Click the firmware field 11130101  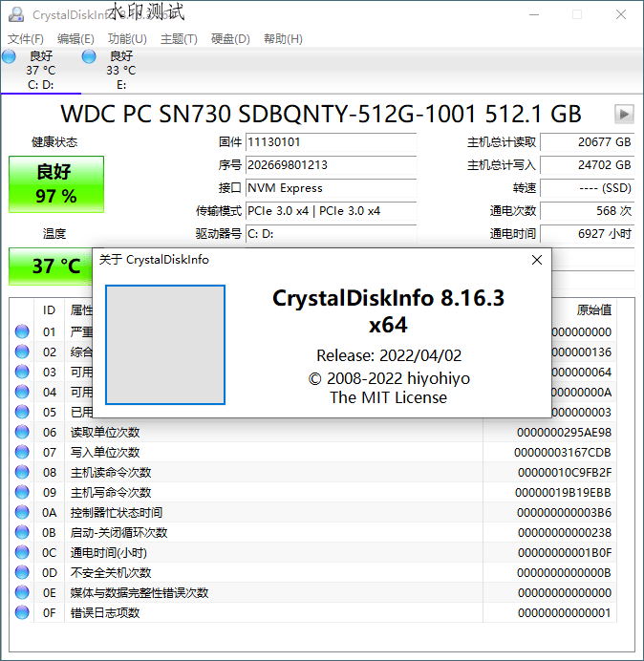pos(331,142)
